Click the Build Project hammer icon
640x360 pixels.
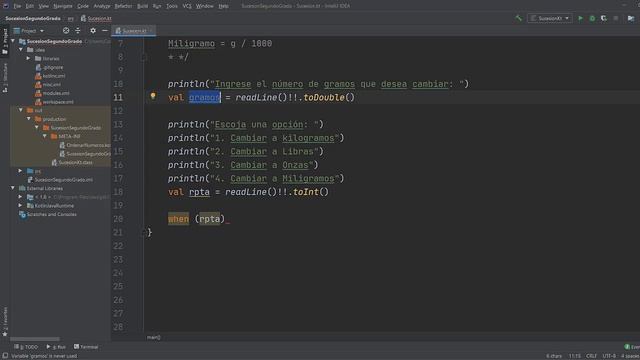[518, 18]
